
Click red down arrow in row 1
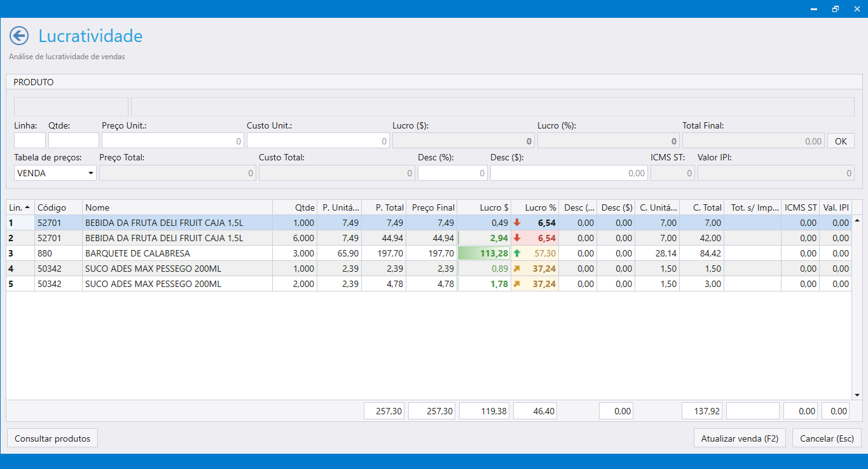click(x=517, y=223)
